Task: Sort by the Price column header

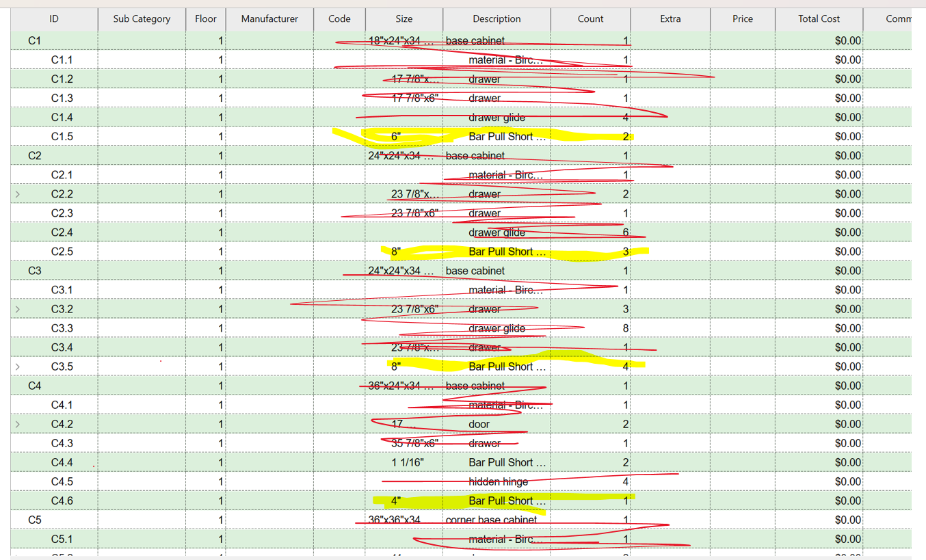Action: (x=742, y=19)
